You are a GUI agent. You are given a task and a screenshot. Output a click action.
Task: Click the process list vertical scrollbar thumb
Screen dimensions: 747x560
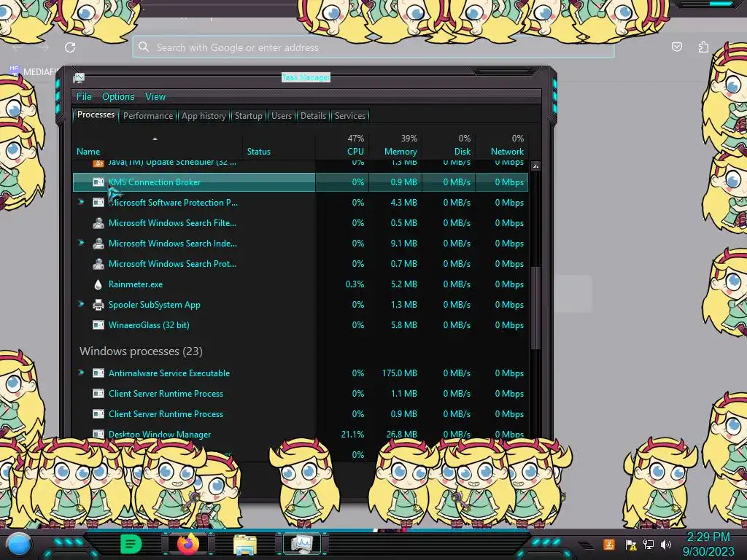(535, 308)
